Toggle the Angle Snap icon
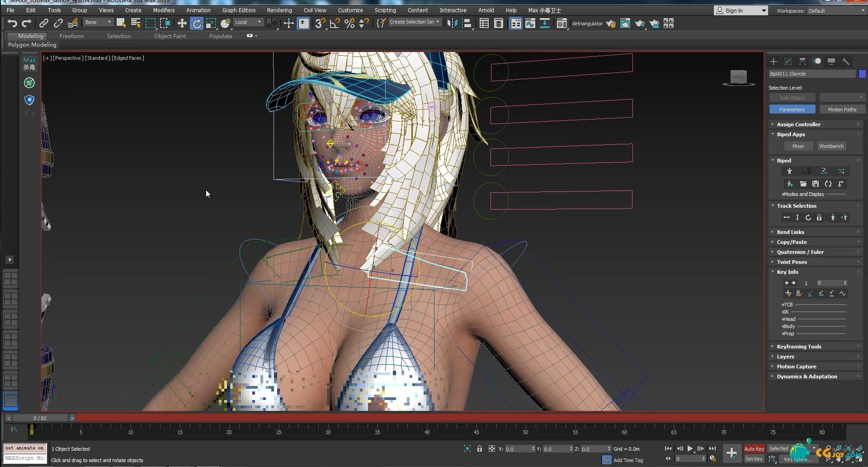 click(335, 23)
